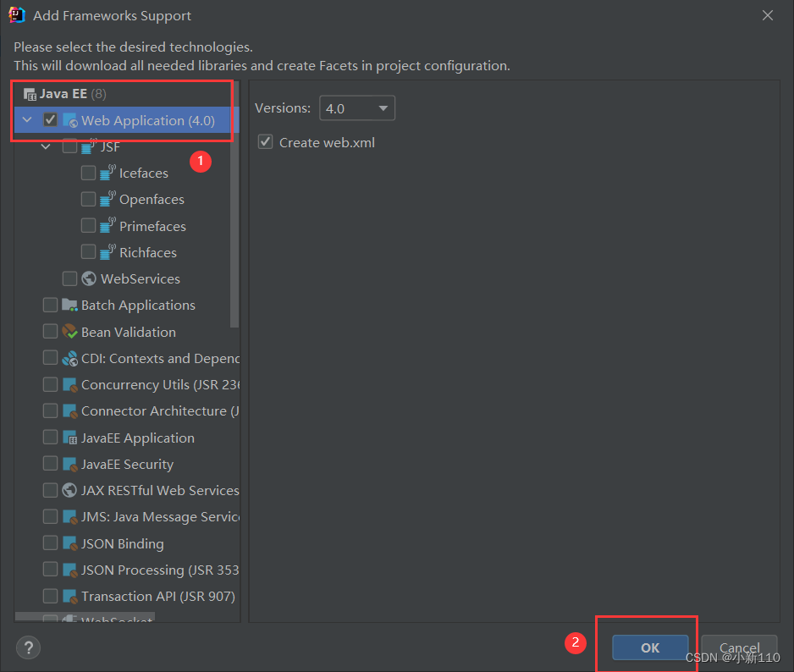Viewport: 794px width, 672px height.
Task: Enable the WebServices checkbox
Action: (x=69, y=278)
